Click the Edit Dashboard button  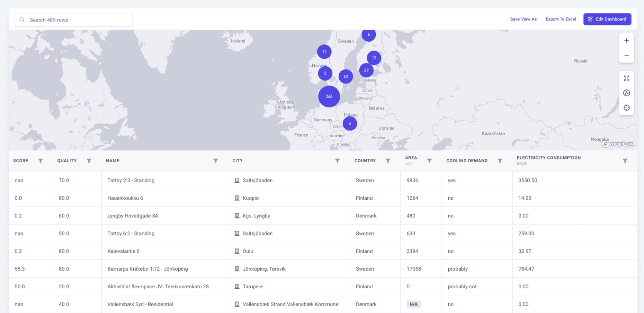tap(607, 19)
